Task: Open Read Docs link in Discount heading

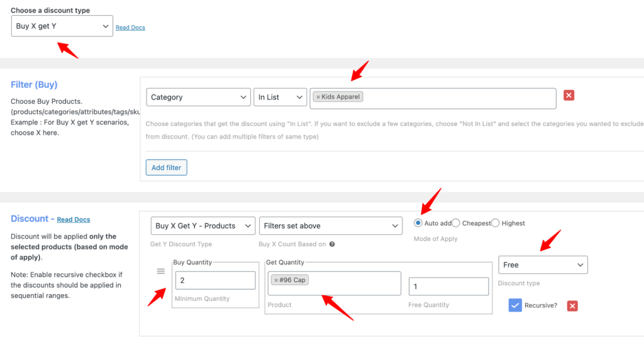Action: [74, 220]
